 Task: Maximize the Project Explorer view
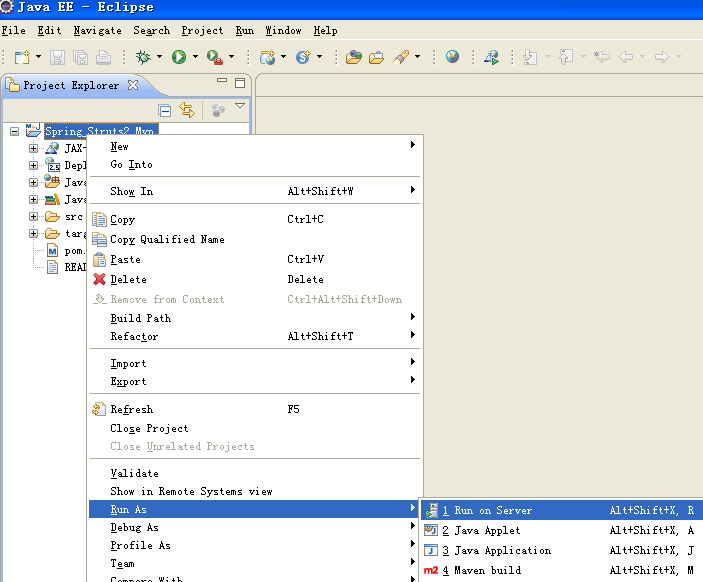[240, 83]
